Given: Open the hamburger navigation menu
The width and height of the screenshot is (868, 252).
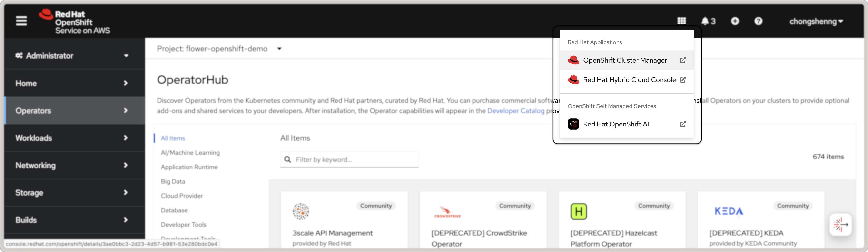Looking at the screenshot, I should tap(21, 21).
